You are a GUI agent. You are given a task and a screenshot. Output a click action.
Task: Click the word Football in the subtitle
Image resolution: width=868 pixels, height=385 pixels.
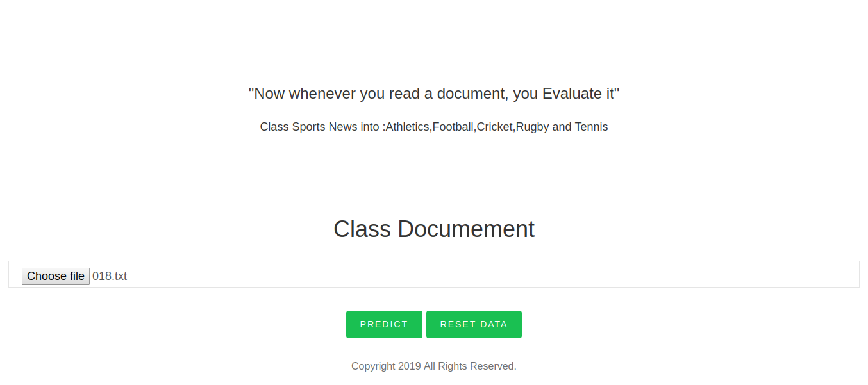tap(453, 127)
